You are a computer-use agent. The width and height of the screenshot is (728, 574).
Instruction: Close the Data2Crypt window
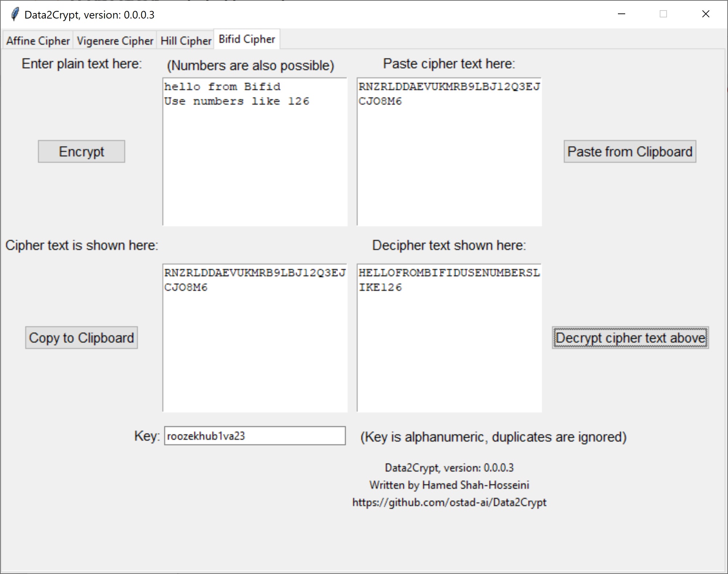coord(705,14)
